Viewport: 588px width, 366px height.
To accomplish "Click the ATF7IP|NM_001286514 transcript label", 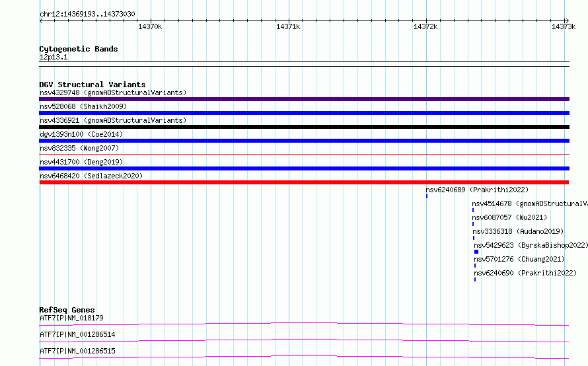I will [77, 334].
